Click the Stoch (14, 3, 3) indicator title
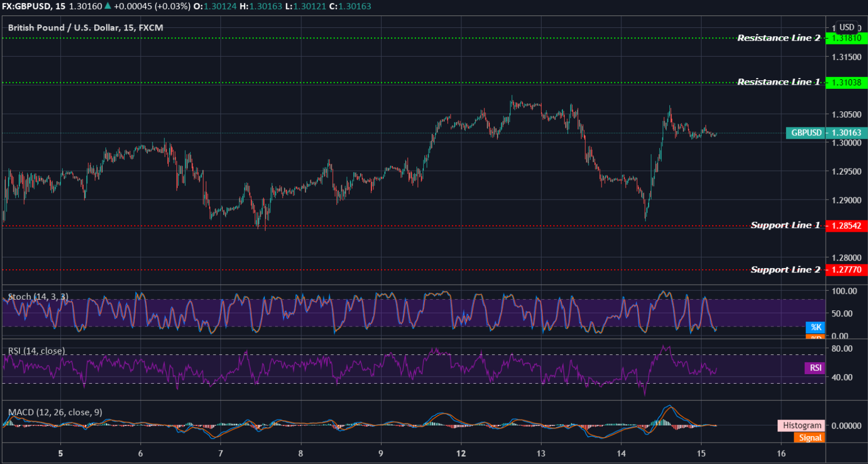 click(38, 296)
